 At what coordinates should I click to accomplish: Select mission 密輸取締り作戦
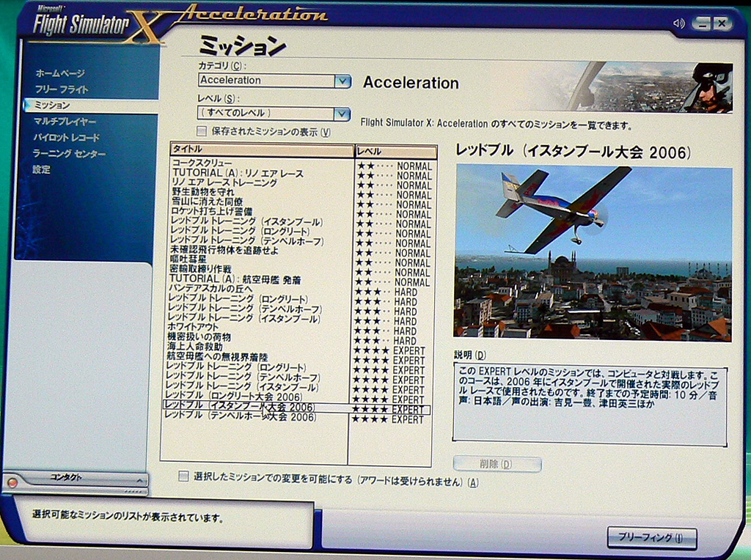200,269
